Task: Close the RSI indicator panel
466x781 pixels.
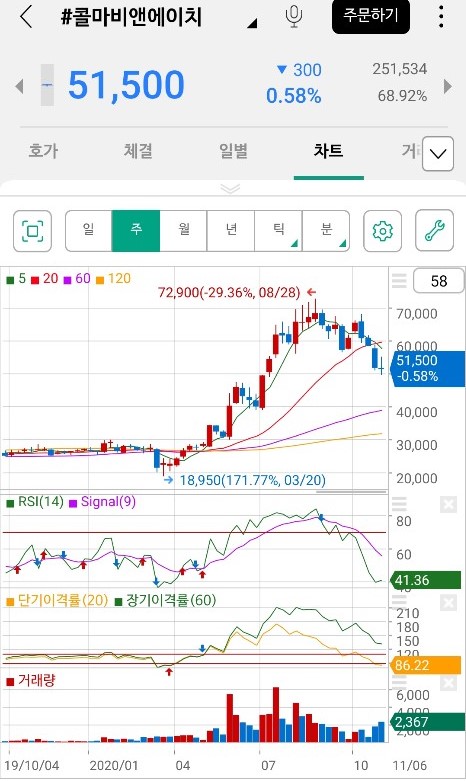Action: [448, 505]
